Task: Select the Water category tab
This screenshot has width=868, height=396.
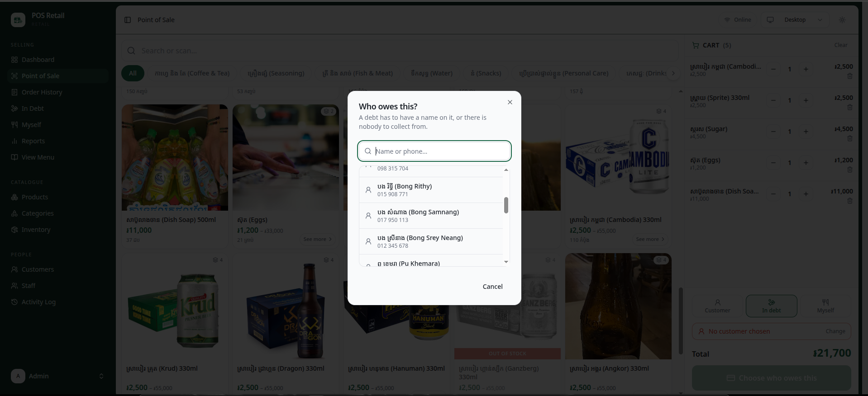Action: point(432,73)
